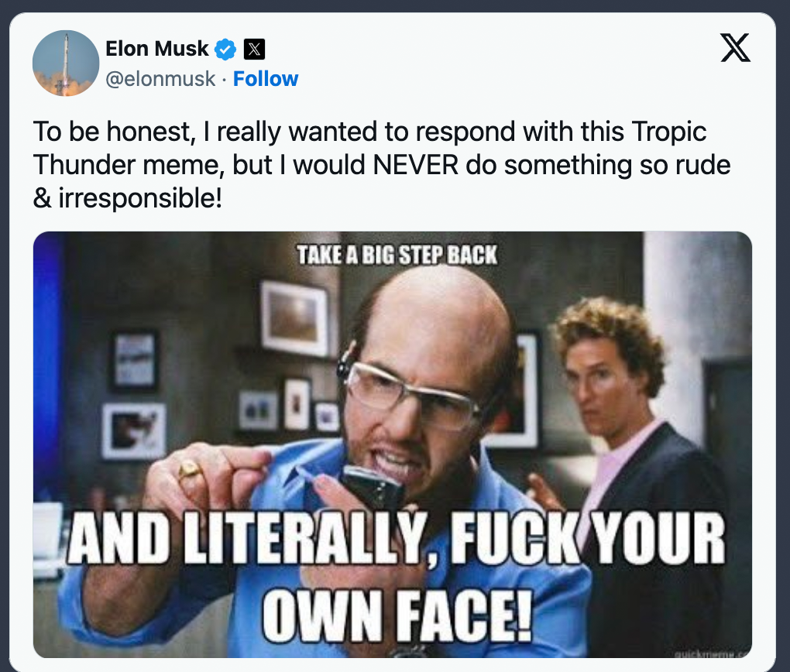Click the gold ring on the man's hand
The image size is (790, 672).
click(x=189, y=470)
